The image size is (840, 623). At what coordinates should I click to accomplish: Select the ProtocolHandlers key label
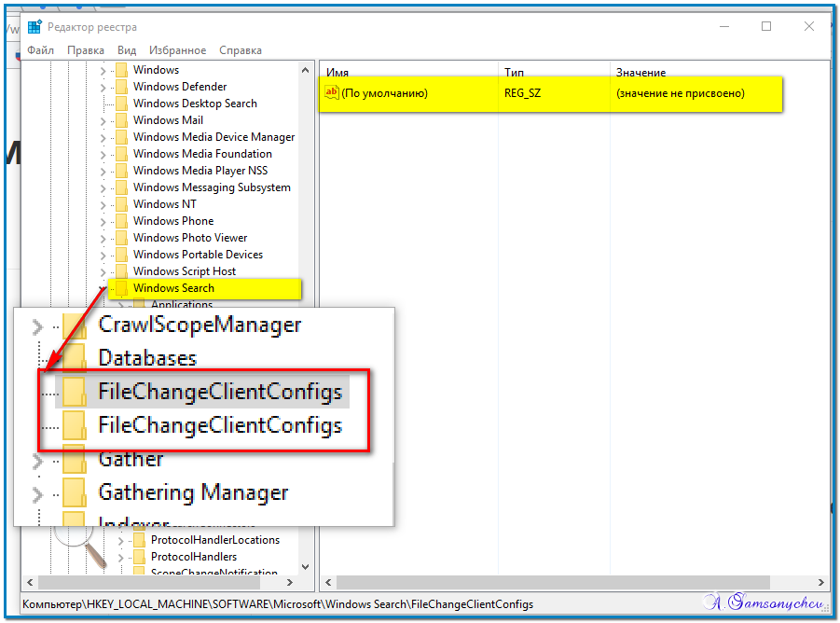point(193,557)
